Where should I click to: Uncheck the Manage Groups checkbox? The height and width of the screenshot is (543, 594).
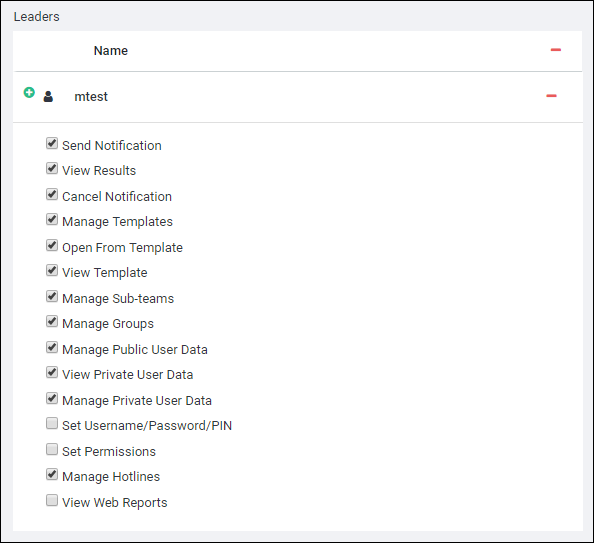(x=52, y=321)
